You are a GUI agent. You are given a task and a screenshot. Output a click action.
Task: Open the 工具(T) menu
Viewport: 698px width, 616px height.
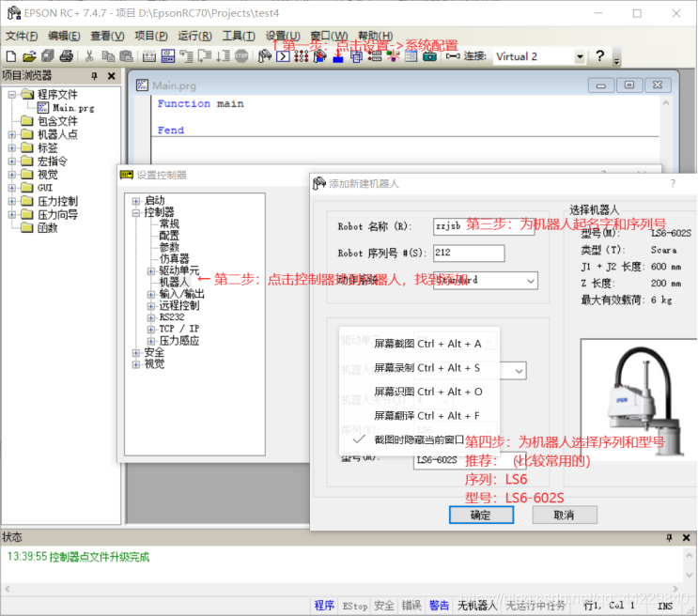click(x=239, y=36)
